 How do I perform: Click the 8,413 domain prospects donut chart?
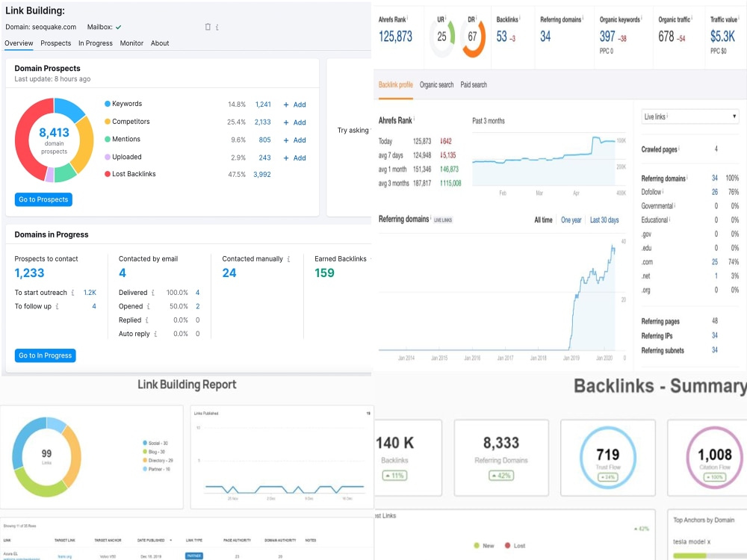pyautogui.click(x=54, y=140)
